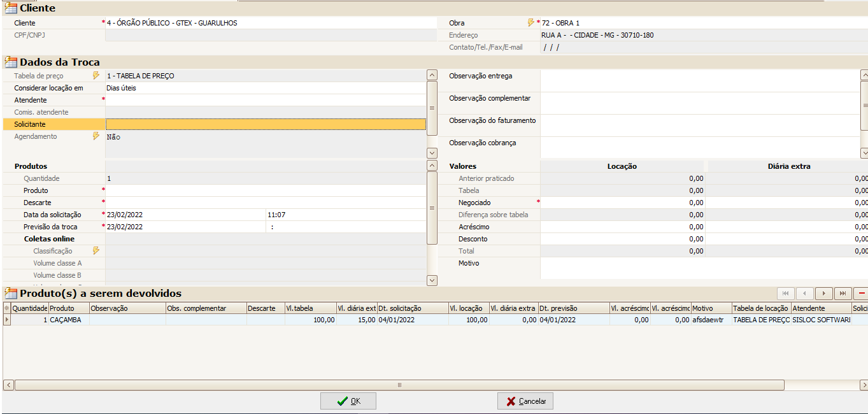Select the 11:07 time field
The height and width of the screenshot is (414, 868).
click(x=346, y=215)
